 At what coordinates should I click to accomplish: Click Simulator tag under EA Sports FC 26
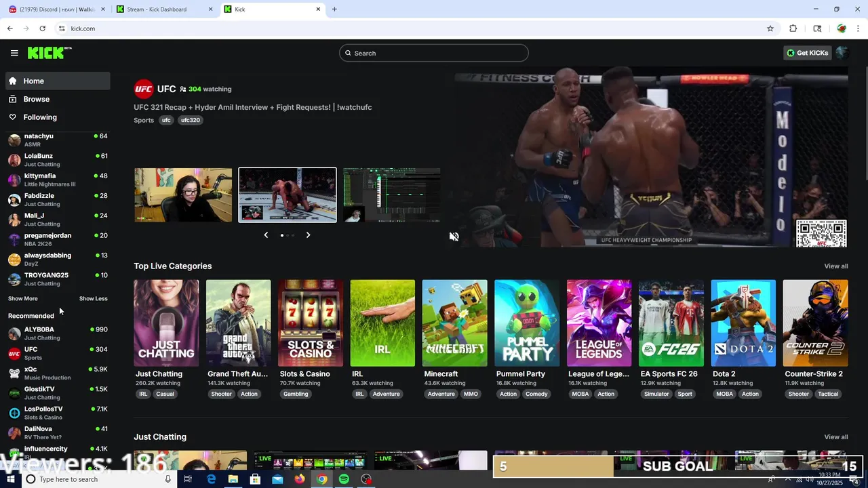click(656, 394)
